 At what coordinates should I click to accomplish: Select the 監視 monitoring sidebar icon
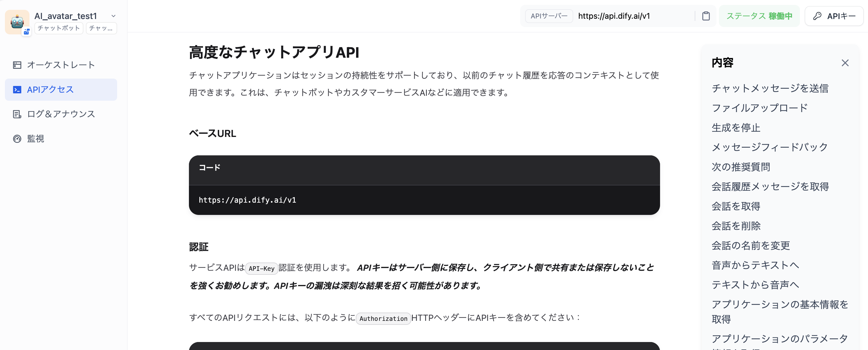point(35,138)
